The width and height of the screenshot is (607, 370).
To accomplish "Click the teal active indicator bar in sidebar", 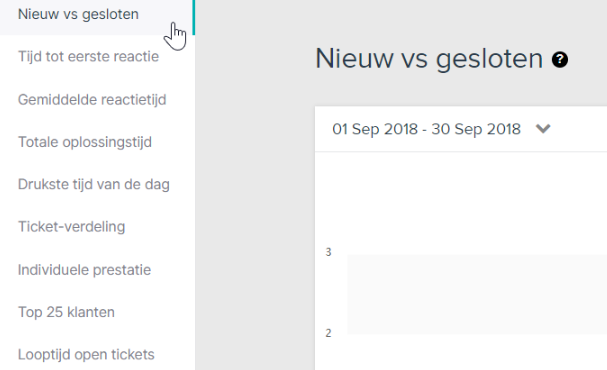I will click(194, 17).
